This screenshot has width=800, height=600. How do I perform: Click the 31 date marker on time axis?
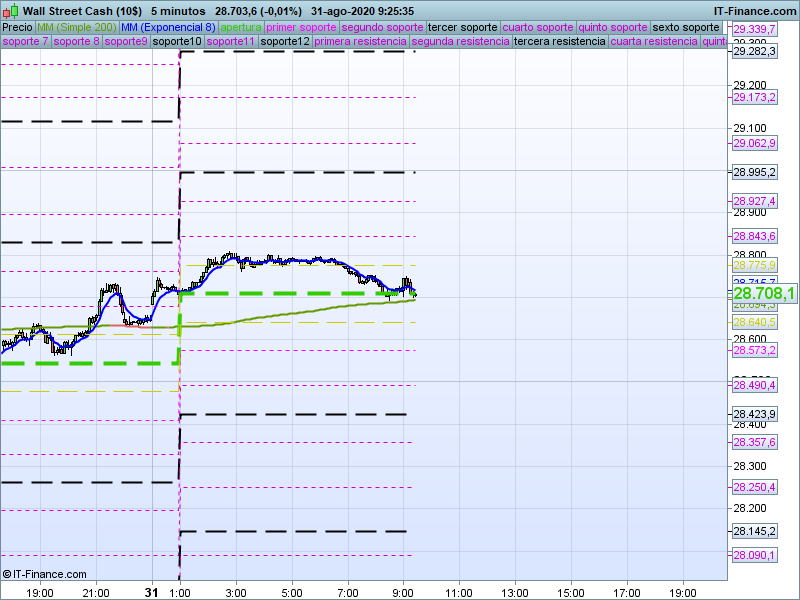click(x=151, y=592)
